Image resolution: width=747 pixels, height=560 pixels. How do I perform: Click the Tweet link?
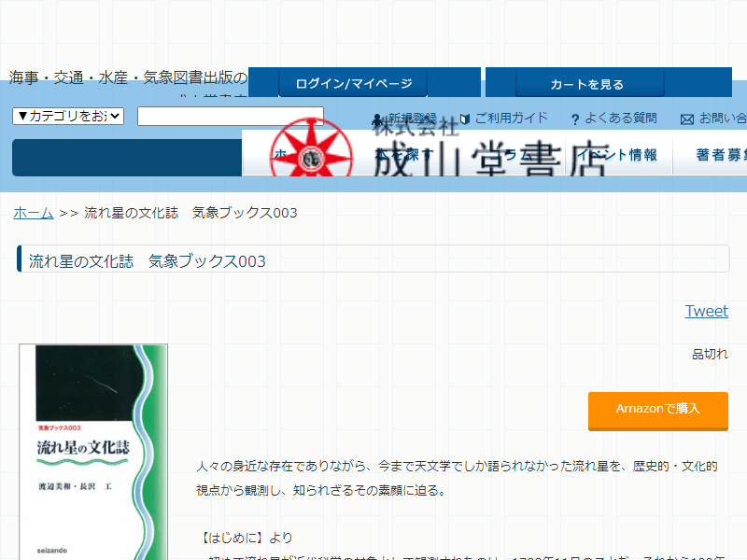pos(707,311)
